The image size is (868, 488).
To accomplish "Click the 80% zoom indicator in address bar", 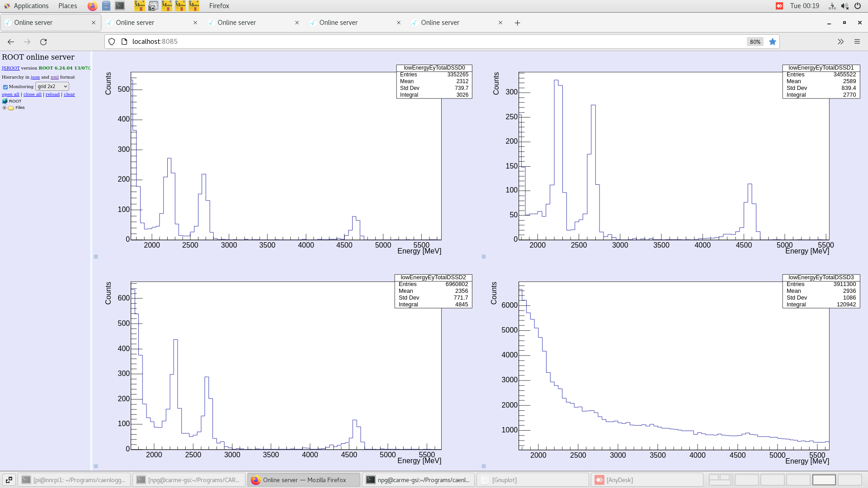I will click(x=755, y=42).
